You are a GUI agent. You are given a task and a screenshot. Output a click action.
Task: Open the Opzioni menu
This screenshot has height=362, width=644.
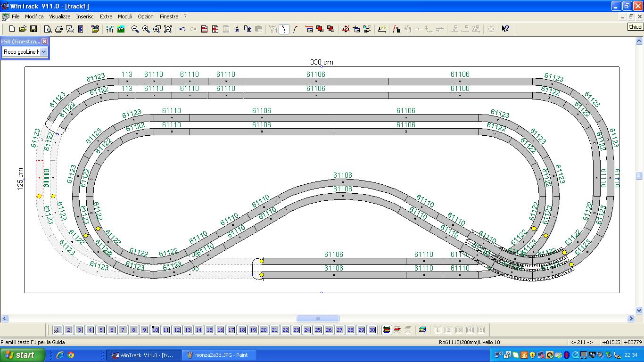[x=146, y=16]
